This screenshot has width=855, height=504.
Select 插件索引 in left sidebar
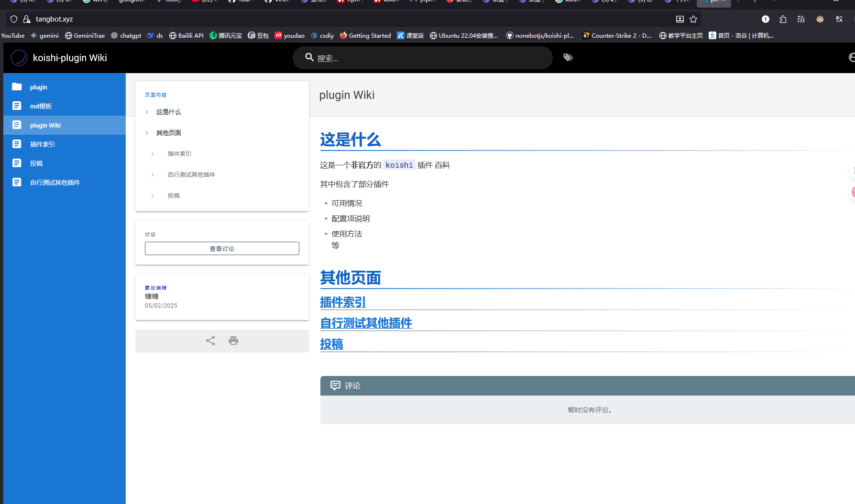point(42,144)
